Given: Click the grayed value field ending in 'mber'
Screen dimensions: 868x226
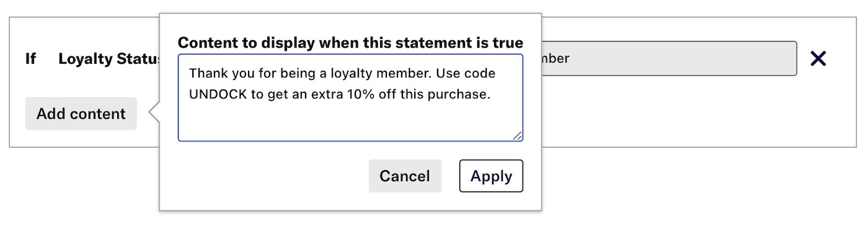Looking at the screenshot, I should click(669, 59).
